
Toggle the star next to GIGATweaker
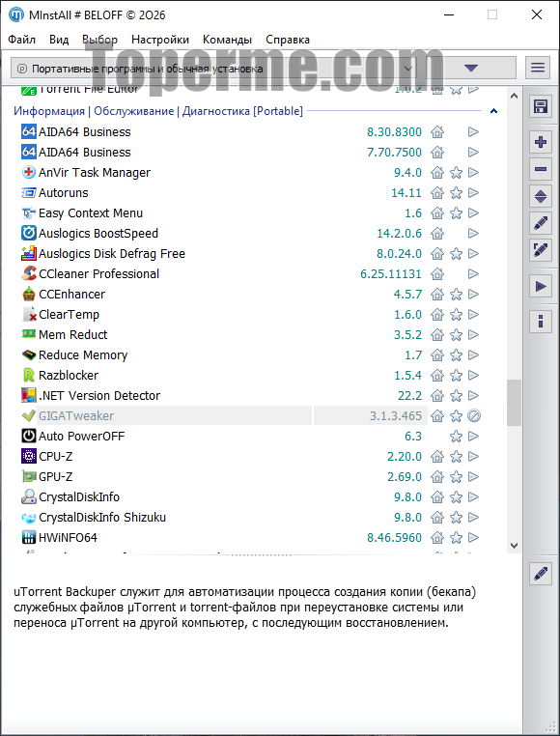456,416
